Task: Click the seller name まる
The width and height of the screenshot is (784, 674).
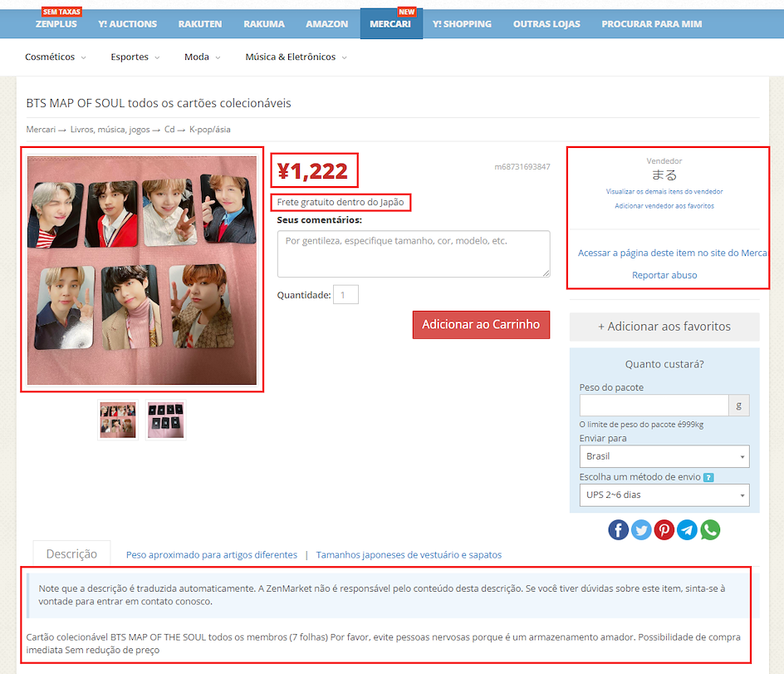Action: click(x=664, y=175)
